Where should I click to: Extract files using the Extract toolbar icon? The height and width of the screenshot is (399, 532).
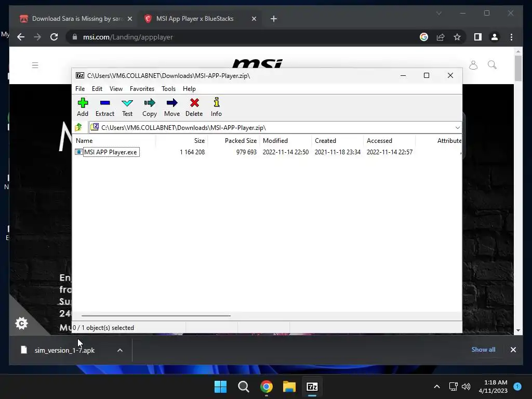(105, 107)
